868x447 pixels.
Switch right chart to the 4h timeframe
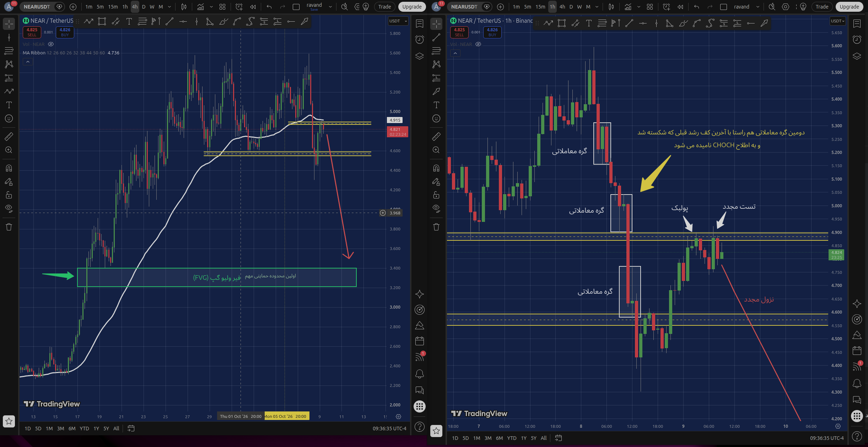pyautogui.click(x=562, y=7)
